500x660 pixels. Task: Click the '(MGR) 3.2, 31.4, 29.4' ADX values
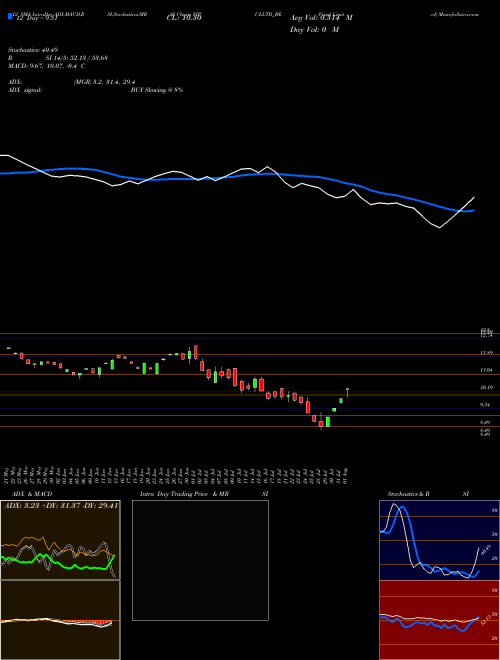point(104,82)
